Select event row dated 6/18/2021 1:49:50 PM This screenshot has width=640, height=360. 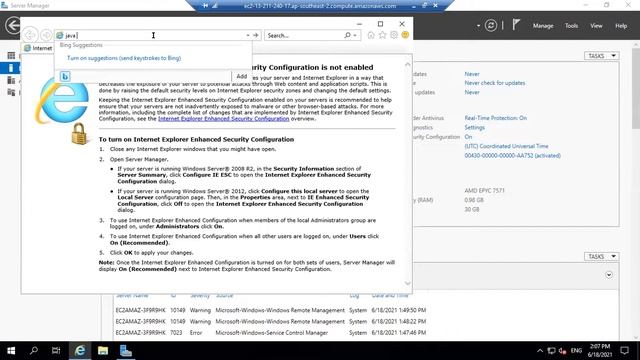point(271,310)
